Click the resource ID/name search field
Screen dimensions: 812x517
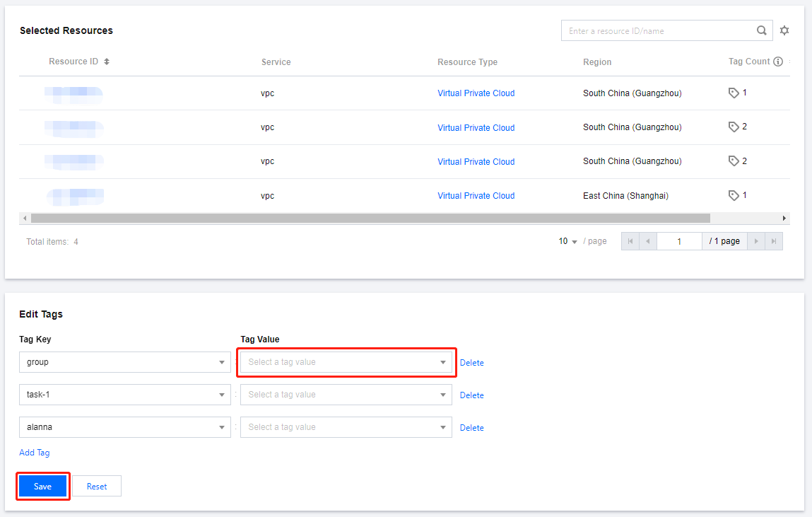pos(657,30)
